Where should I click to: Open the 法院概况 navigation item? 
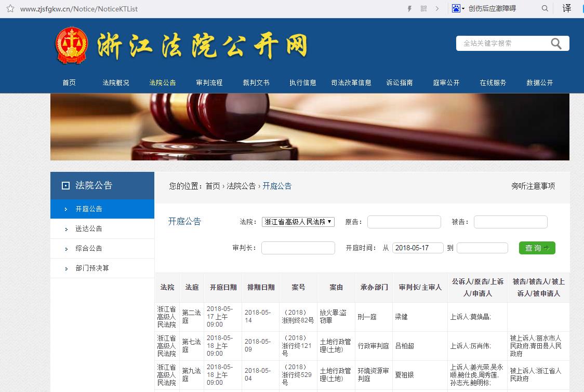click(116, 83)
